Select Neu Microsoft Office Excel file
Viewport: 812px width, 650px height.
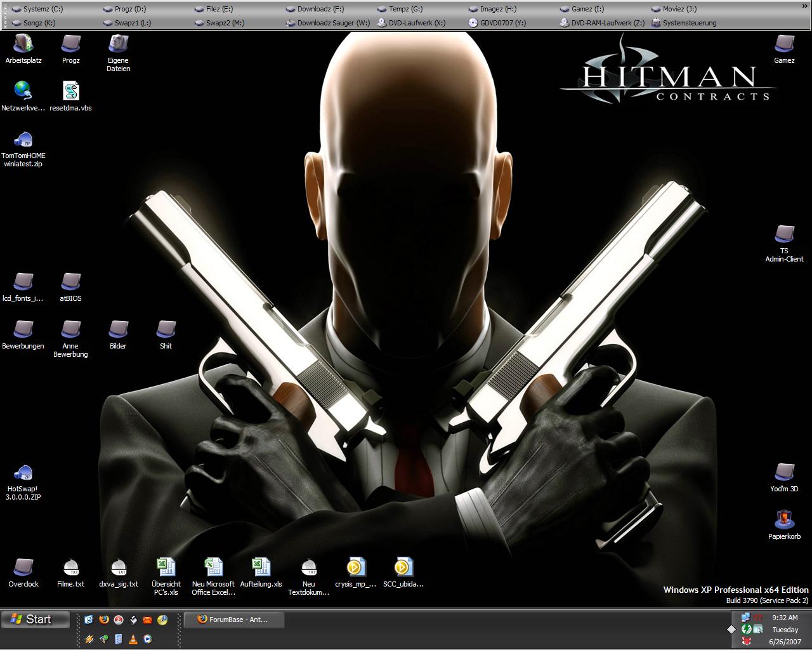pyautogui.click(x=214, y=576)
